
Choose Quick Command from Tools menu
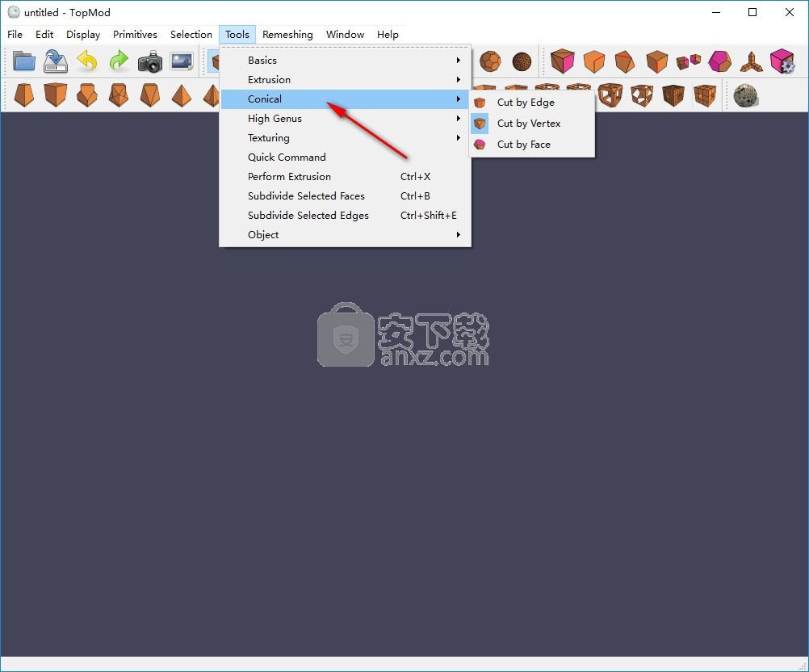coord(346,157)
